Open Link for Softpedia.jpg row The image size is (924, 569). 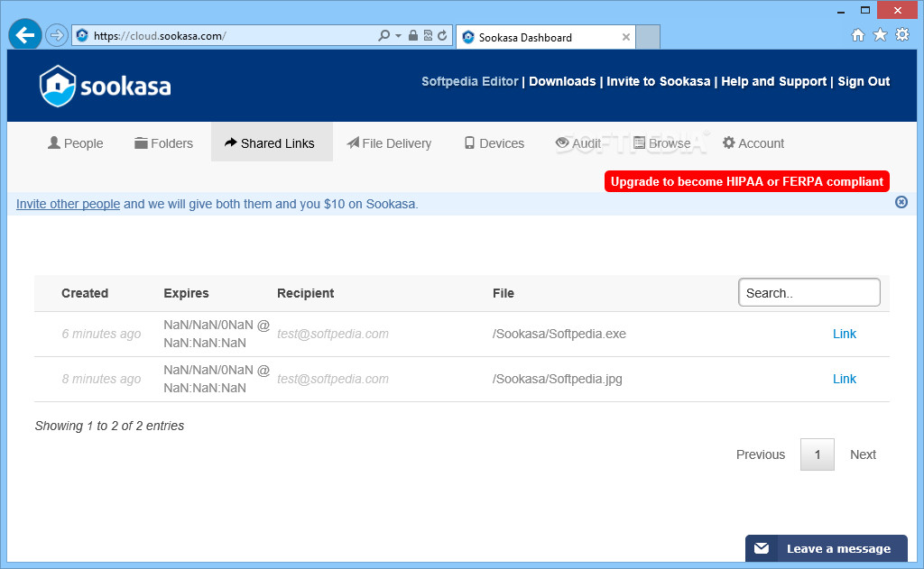[844, 379]
